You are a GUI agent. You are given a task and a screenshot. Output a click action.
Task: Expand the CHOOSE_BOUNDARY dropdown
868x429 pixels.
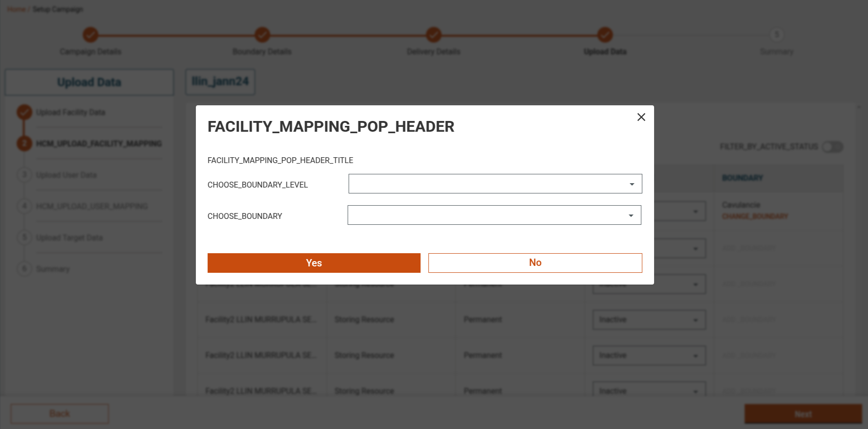pos(494,215)
